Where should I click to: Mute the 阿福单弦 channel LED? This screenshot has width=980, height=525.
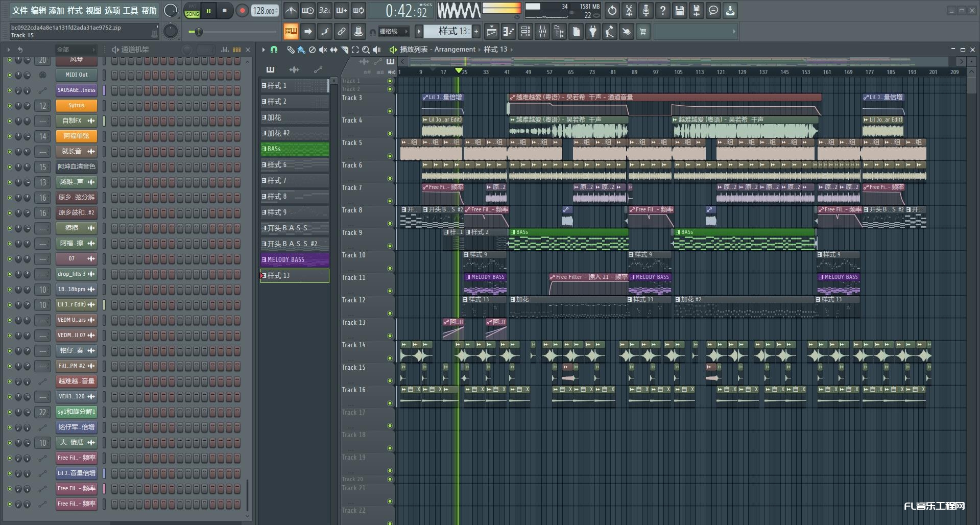9,136
